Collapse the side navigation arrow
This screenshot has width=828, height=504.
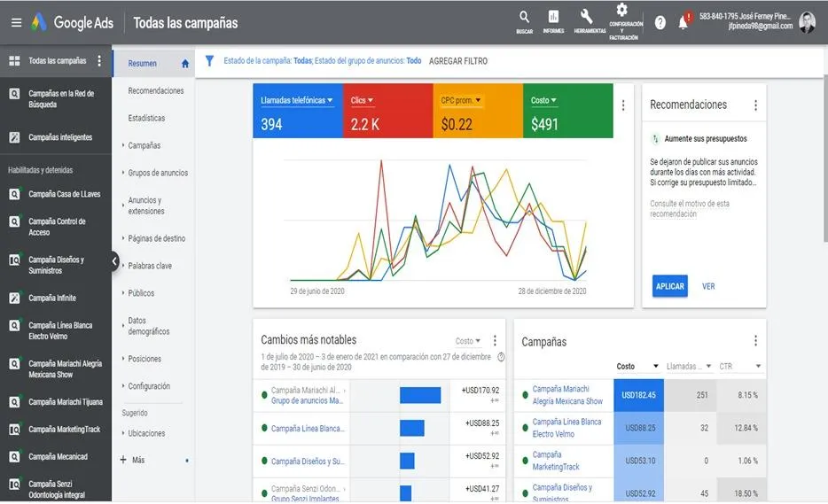coord(114,260)
